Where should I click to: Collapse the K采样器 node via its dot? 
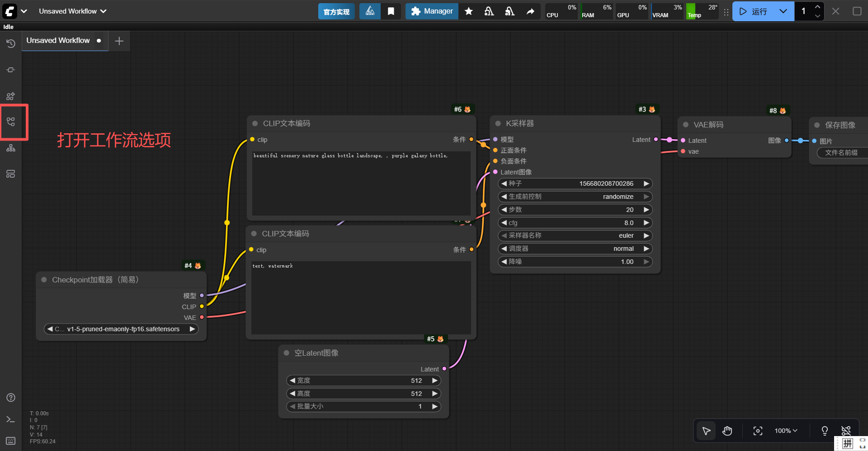pos(498,123)
